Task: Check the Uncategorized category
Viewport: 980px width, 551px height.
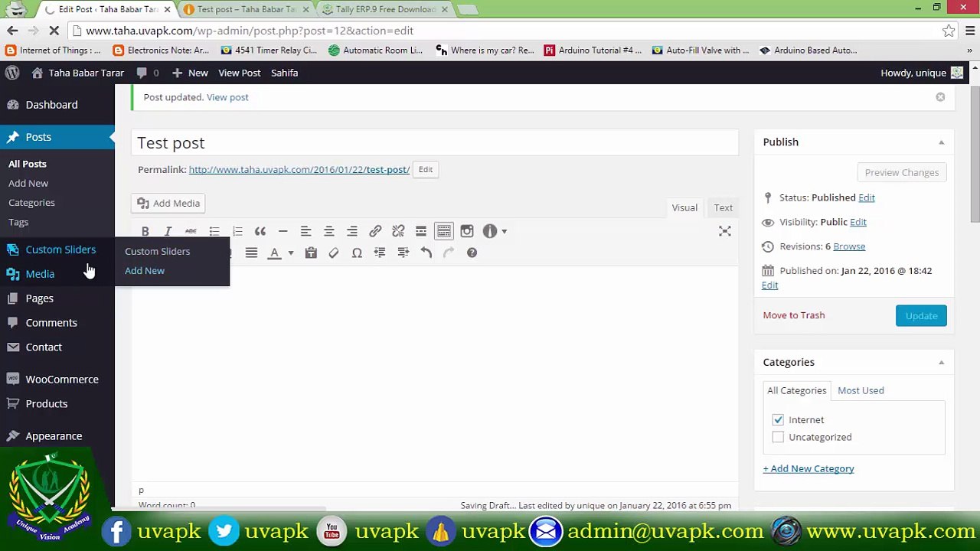Action: 778,437
